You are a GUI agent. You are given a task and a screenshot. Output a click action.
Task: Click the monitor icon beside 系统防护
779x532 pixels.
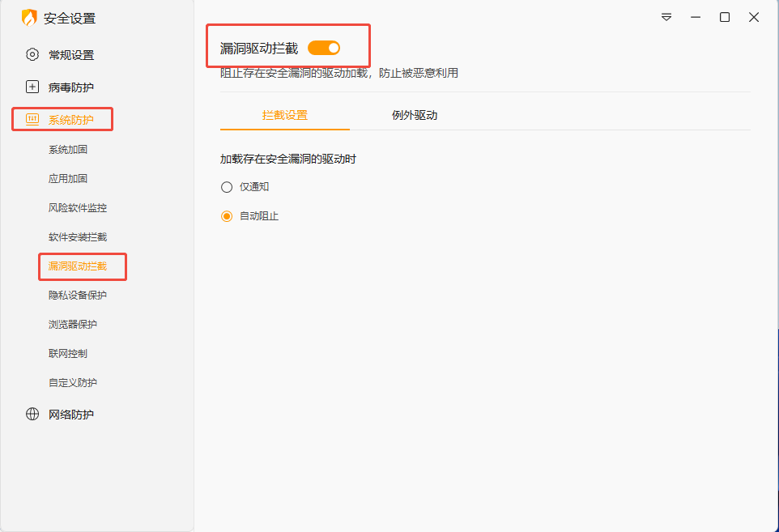coord(32,120)
